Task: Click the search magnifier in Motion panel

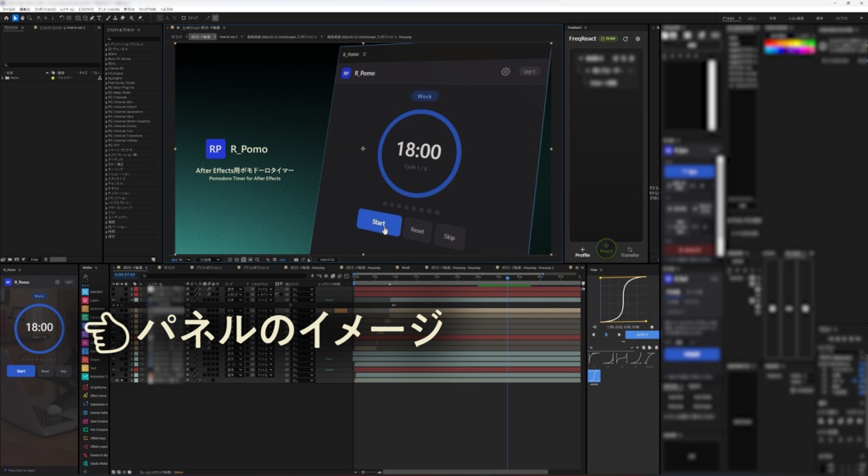Action: pyautogui.click(x=86, y=277)
